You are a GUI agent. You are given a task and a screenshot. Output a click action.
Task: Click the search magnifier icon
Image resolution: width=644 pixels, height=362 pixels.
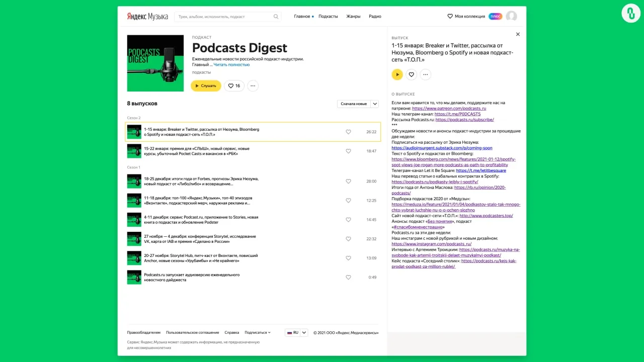[276, 17]
